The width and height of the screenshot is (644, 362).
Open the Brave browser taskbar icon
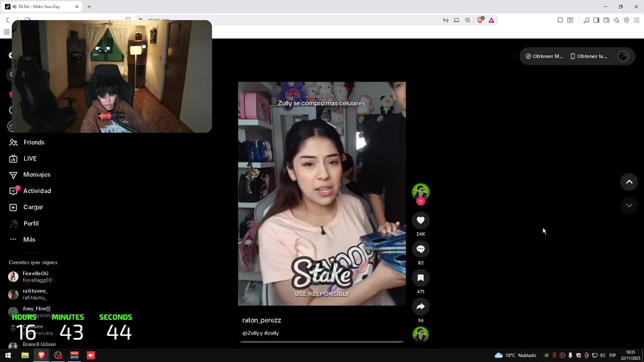tap(41, 355)
